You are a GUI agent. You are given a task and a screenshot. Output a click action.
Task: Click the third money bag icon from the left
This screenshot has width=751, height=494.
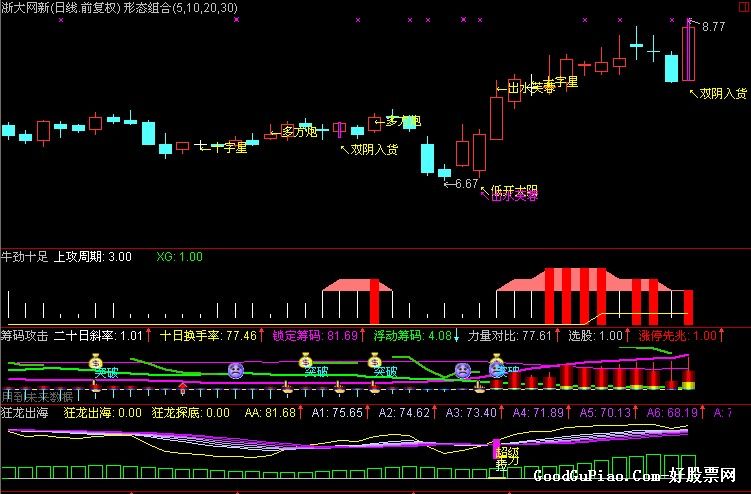tap(375, 360)
